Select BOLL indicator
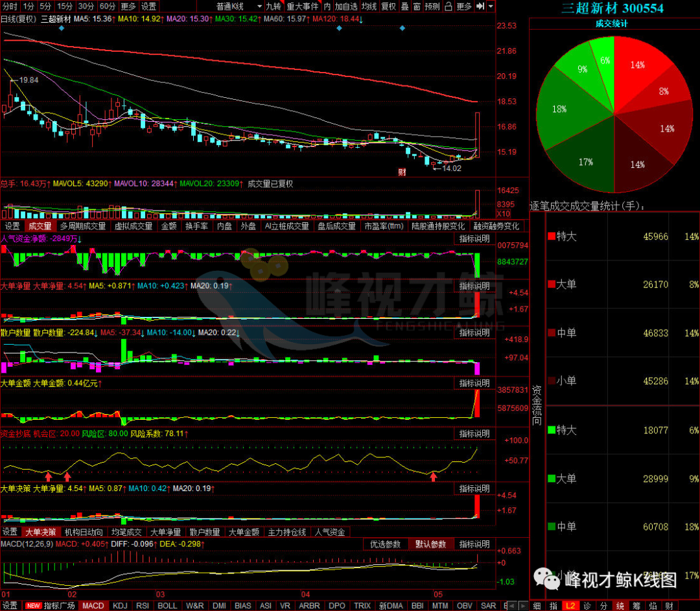 click(167, 606)
